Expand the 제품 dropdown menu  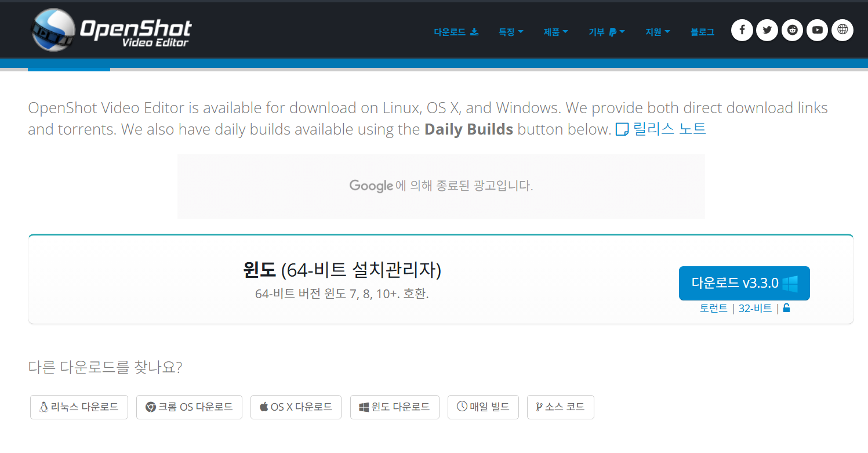[555, 32]
